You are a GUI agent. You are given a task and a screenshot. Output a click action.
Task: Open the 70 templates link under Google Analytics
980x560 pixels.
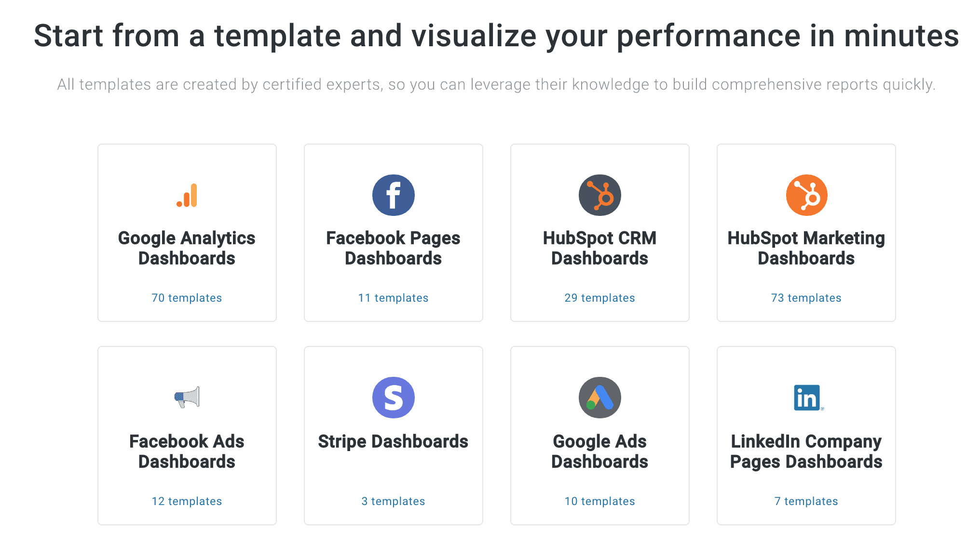187,297
